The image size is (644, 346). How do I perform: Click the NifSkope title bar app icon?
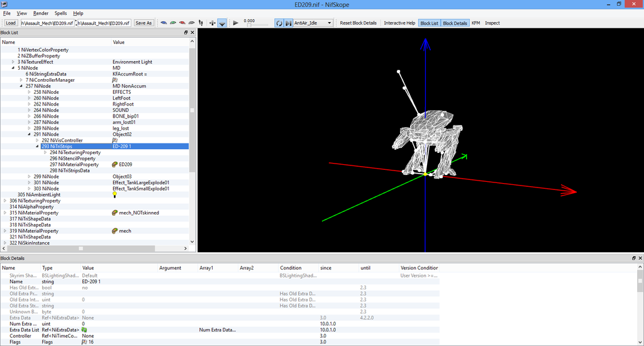pos(4,4)
